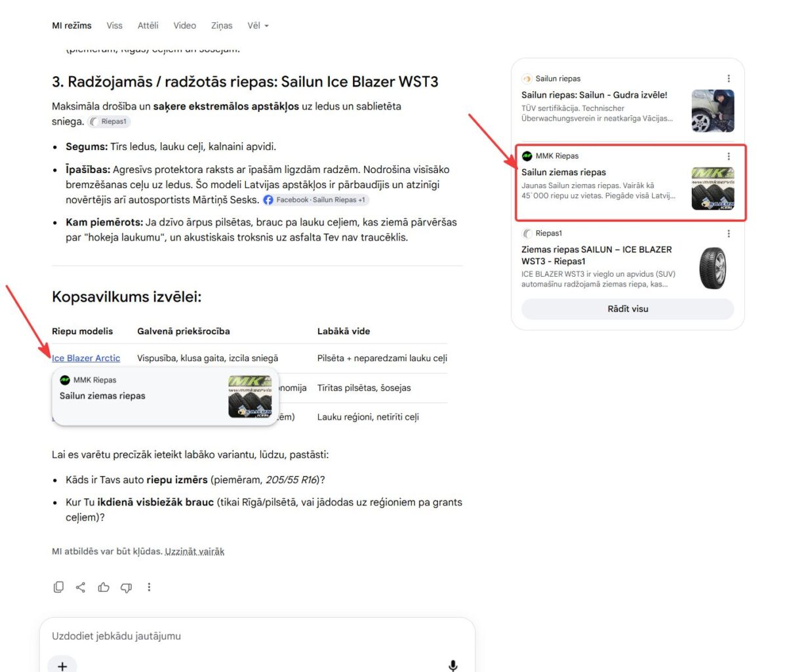787x672 pixels.
Task: Click the tire image thumbnail in Riepas1 card
Action: pos(713,267)
